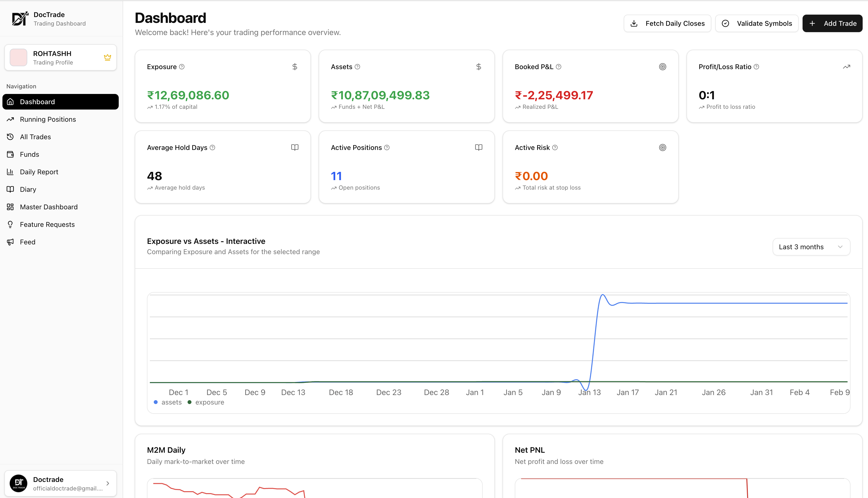
Task: Click the crown icon on ROHTASHH profile
Action: 107,57
